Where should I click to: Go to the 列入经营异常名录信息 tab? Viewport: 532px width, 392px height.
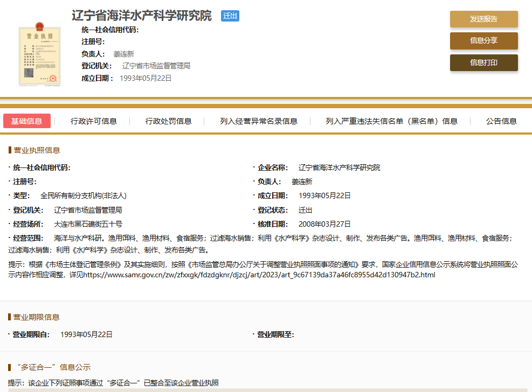(259, 121)
